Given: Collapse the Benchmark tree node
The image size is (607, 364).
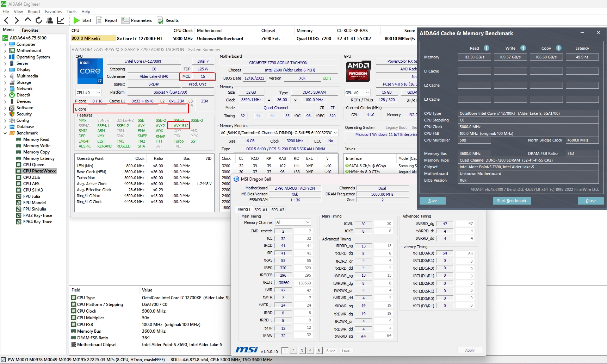Looking at the screenshot, I should coord(5,133).
